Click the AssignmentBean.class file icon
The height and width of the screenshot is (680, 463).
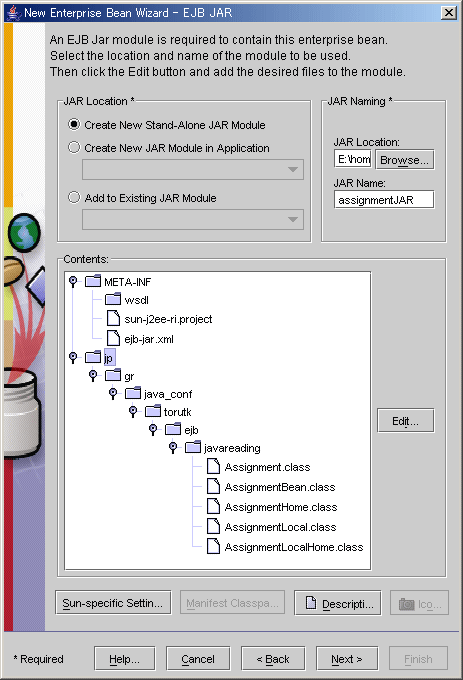click(x=213, y=486)
